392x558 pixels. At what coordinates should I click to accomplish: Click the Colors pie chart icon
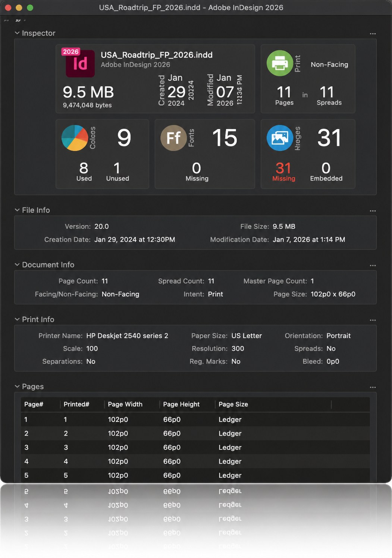click(75, 138)
